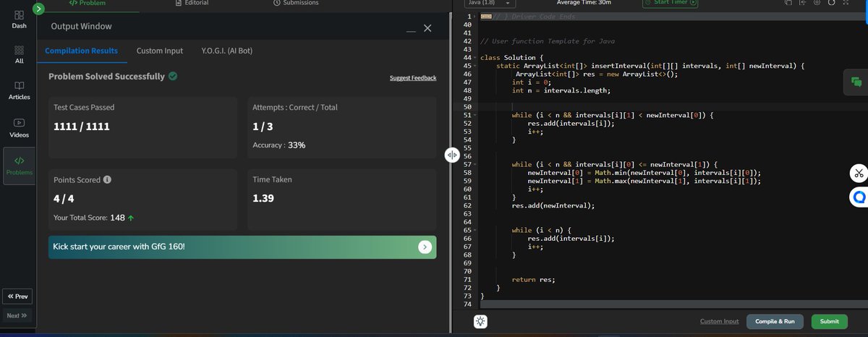Screen dimensions: 868x337
Task: Click the green chat bubble icon
Action: (856, 82)
